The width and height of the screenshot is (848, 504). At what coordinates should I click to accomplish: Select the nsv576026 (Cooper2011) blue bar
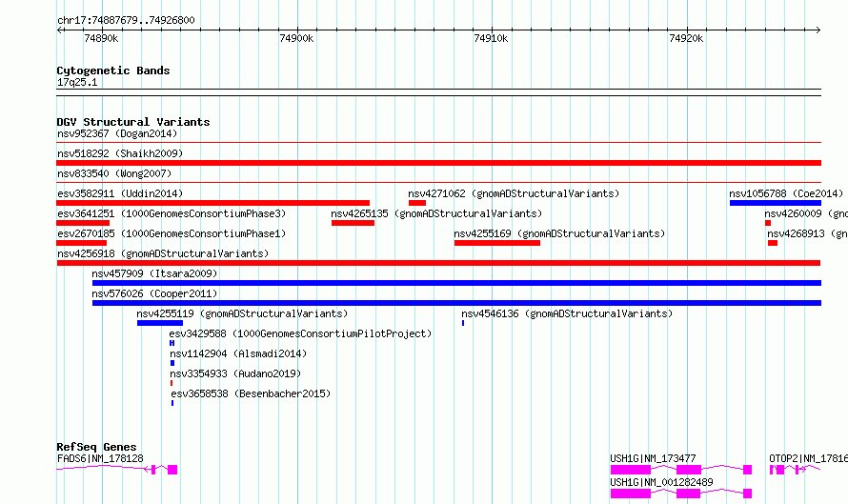coord(456,303)
